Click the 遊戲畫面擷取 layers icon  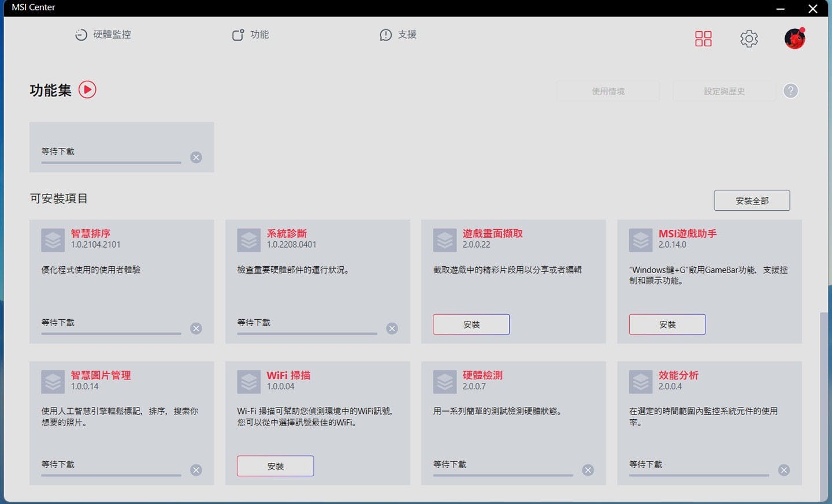click(x=445, y=240)
